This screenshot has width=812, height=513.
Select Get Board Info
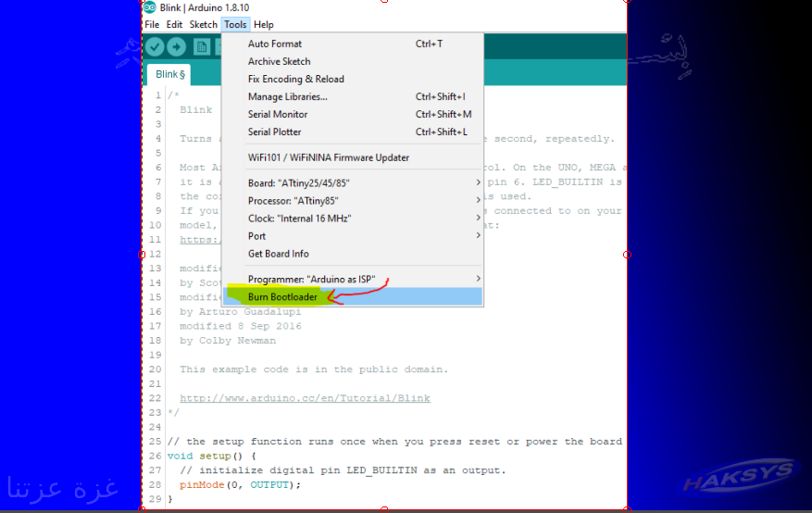tap(353, 254)
